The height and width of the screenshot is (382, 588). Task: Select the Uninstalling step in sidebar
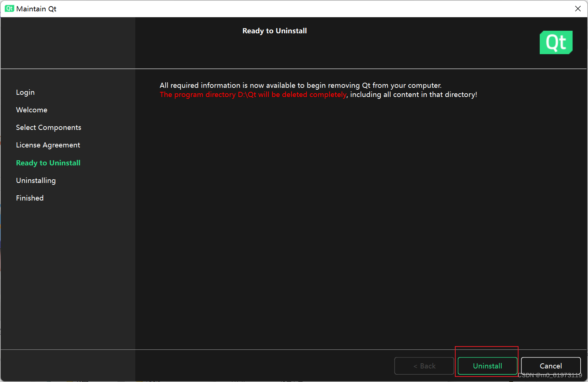coord(36,180)
